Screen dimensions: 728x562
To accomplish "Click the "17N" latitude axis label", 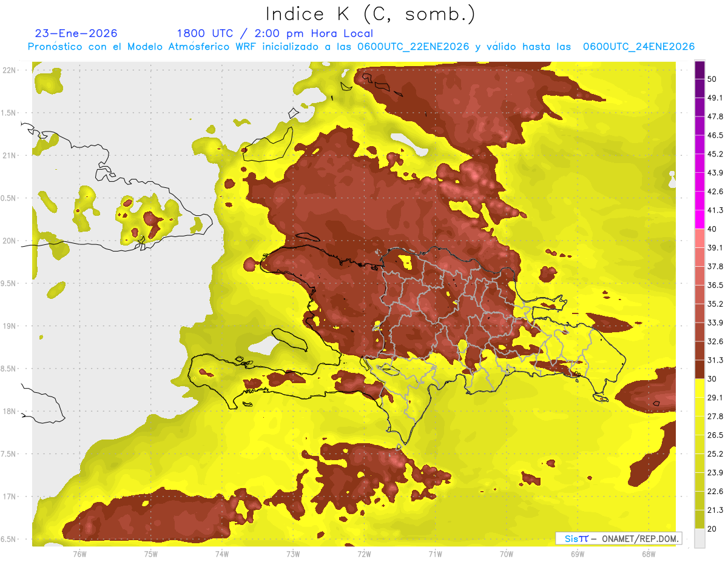I will [9, 497].
